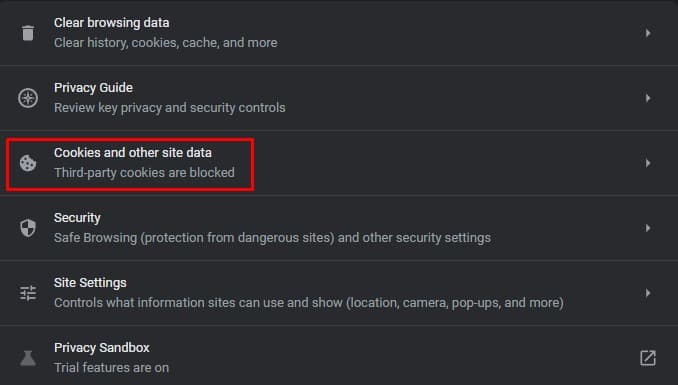
Task: Open the Security title
Action: point(77,218)
